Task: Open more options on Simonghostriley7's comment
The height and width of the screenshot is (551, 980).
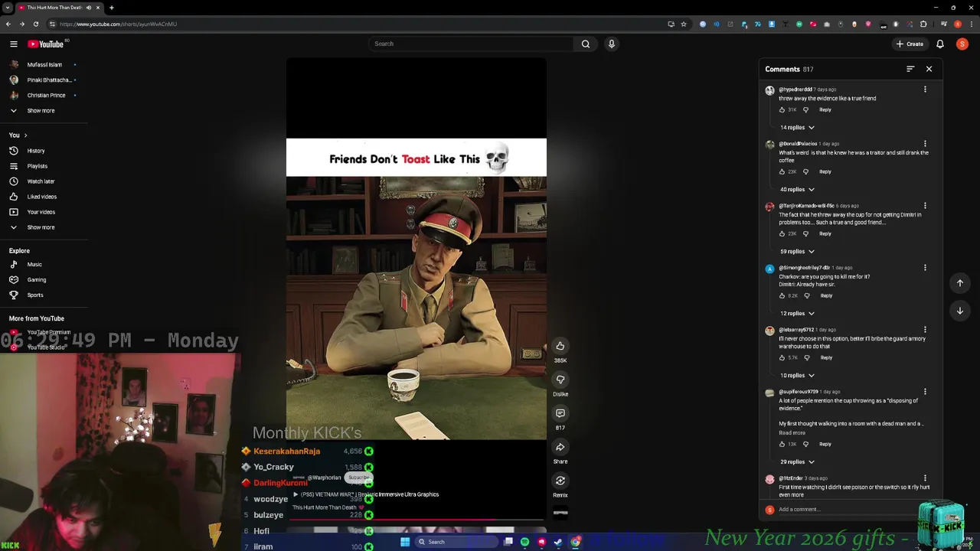Action: click(925, 268)
